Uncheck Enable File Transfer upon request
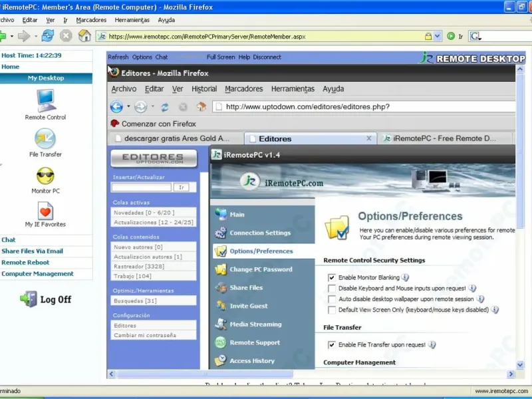 (331, 344)
